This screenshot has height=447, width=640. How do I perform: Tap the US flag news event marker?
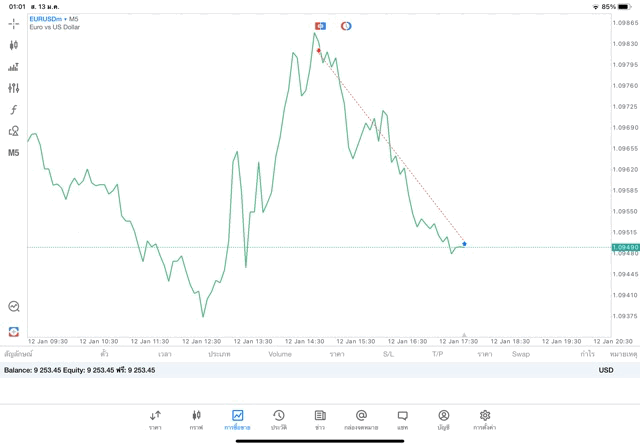pos(320,26)
